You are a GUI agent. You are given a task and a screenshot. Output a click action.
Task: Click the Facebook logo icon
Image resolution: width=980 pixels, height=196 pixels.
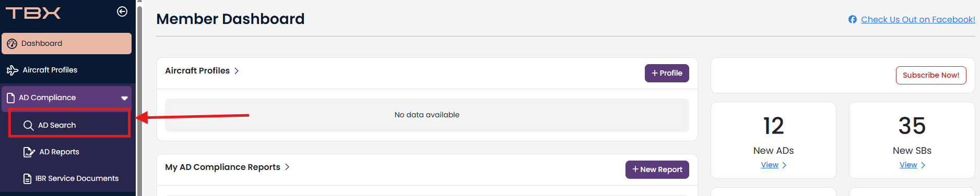tap(853, 19)
